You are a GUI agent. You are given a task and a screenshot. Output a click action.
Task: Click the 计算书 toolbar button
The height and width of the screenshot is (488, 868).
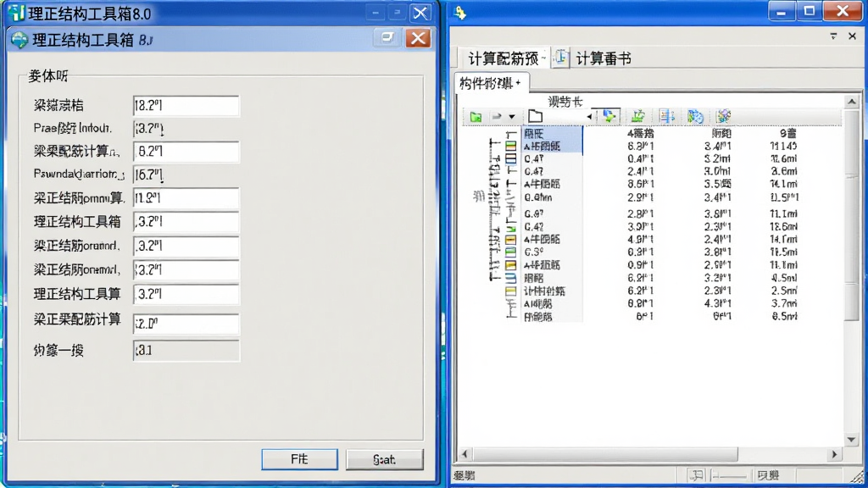coord(604,58)
